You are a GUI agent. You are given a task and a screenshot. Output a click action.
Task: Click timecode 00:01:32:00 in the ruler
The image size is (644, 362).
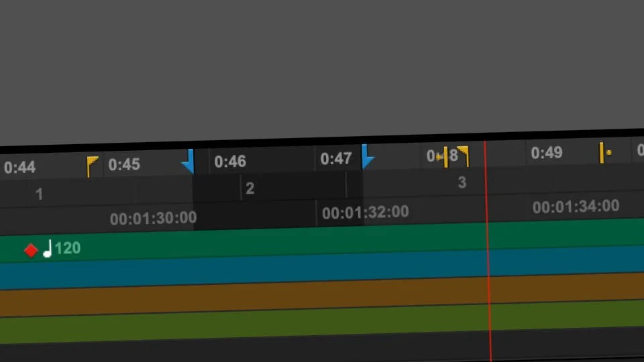click(x=365, y=213)
